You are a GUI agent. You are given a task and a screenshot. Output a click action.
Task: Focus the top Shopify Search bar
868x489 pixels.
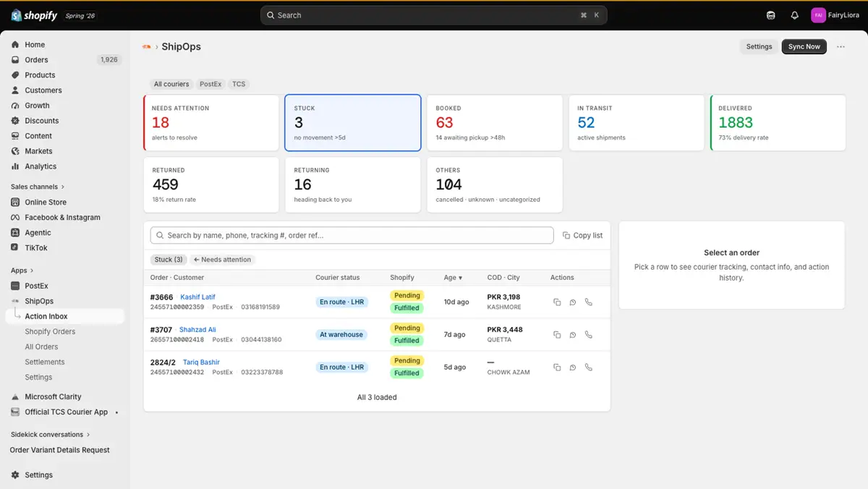click(x=434, y=15)
